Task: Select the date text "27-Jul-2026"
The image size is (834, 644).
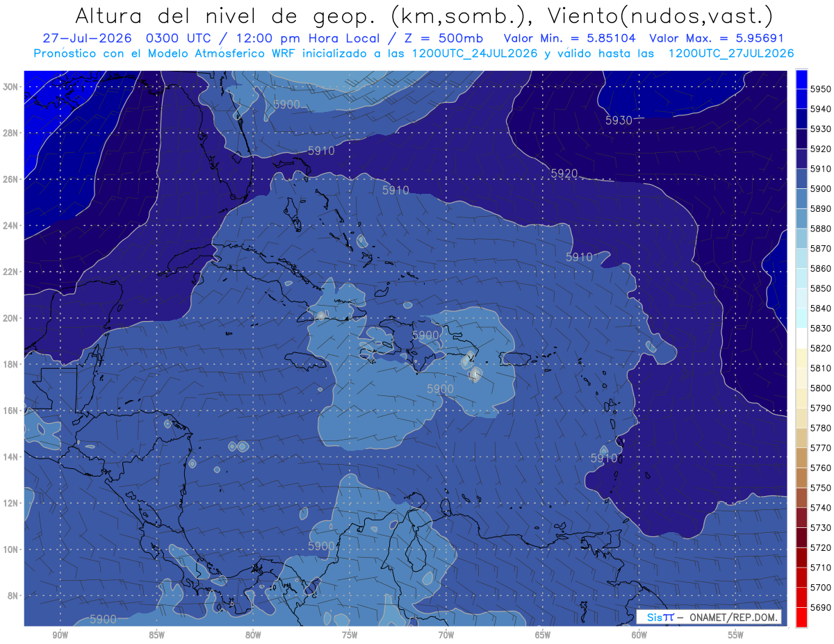Action: tap(87, 39)
